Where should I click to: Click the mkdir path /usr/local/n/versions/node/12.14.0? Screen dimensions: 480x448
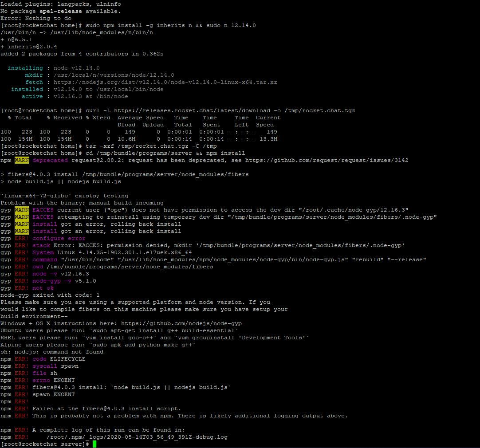coord(114,75)
